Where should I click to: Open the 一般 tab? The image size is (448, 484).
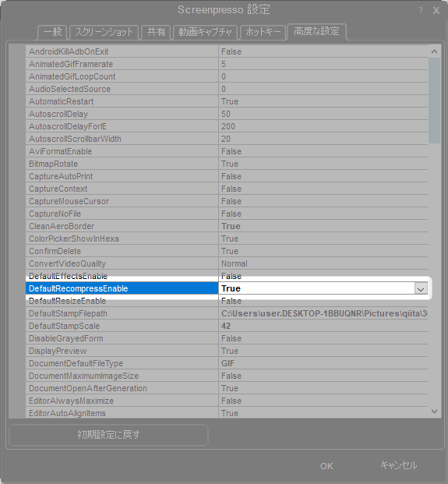point(52,32)
